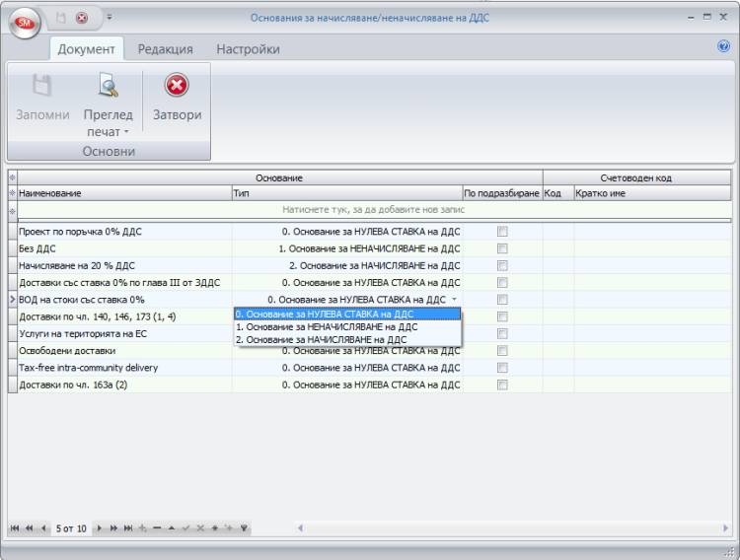
Task: Open Преглед печат print preview
Action: pyautogui.click(x=109, y=104)
